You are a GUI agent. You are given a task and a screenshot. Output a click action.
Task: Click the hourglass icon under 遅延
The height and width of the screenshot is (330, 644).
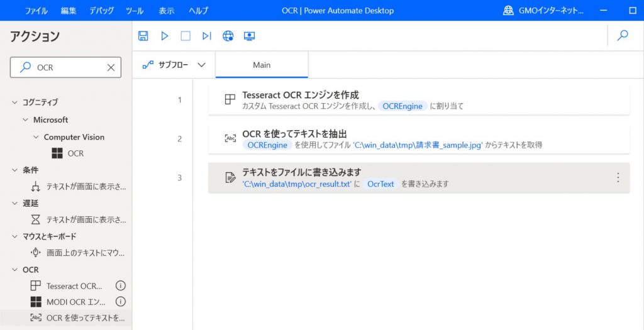tap(36, 220)
